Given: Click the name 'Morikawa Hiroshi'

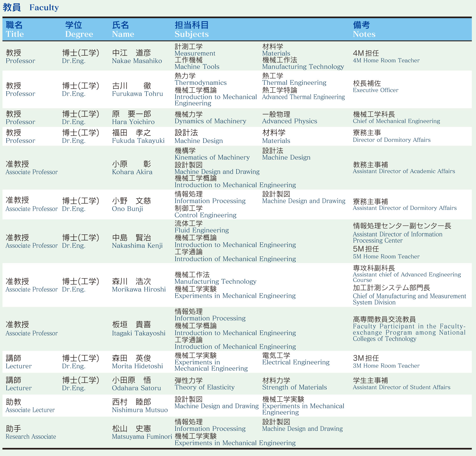Looking at the screenshot, I should 139,290.
